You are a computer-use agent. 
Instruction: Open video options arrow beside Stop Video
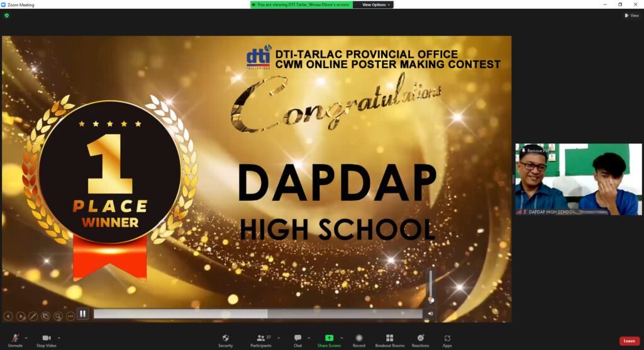tap(58, 338)
